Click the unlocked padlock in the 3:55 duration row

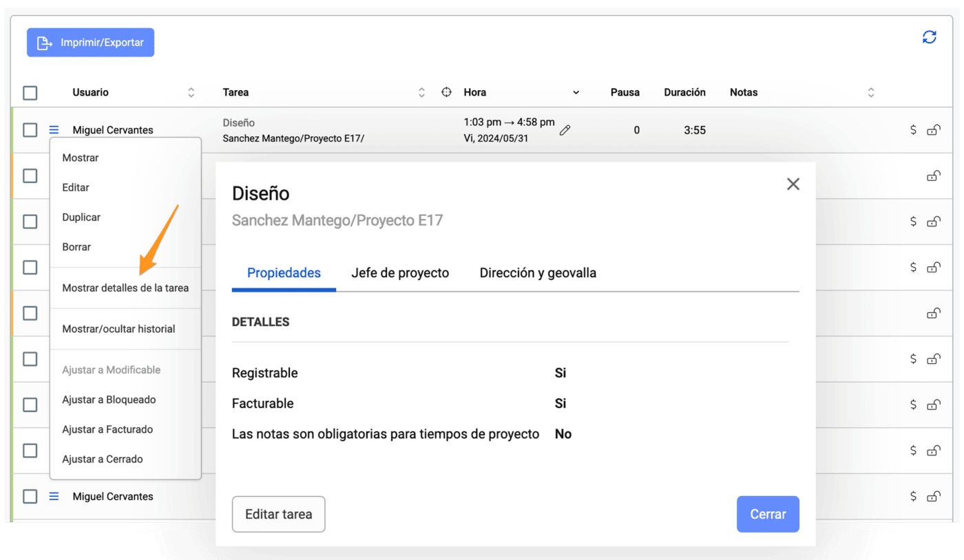click(x=934, y=129)
